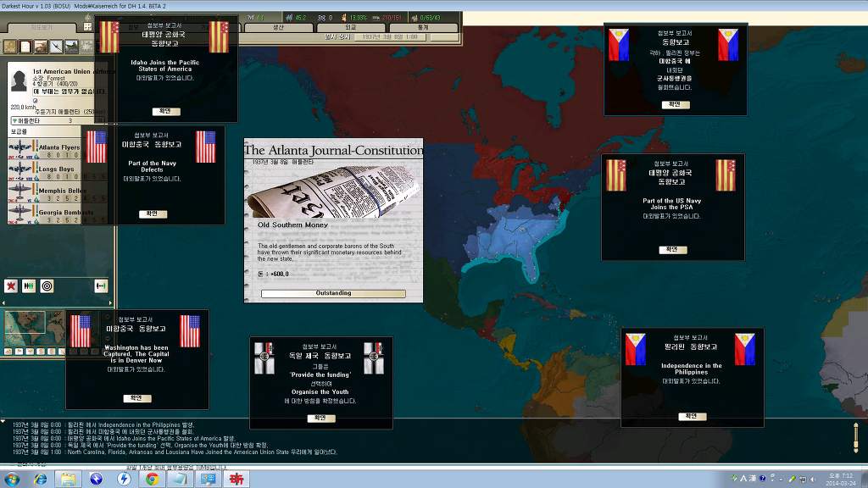The width and height of the screenshot is (868, 488).
Task: Click the small grid icon beside map tab
Action: [x=87, y=26]
